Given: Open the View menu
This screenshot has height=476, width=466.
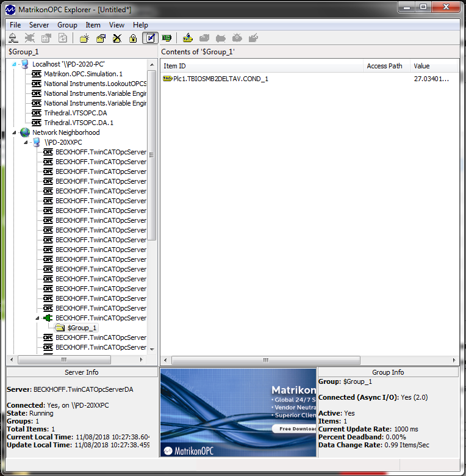Looking at the screenshot, I should pyautogui.click(x=116, y=25).
